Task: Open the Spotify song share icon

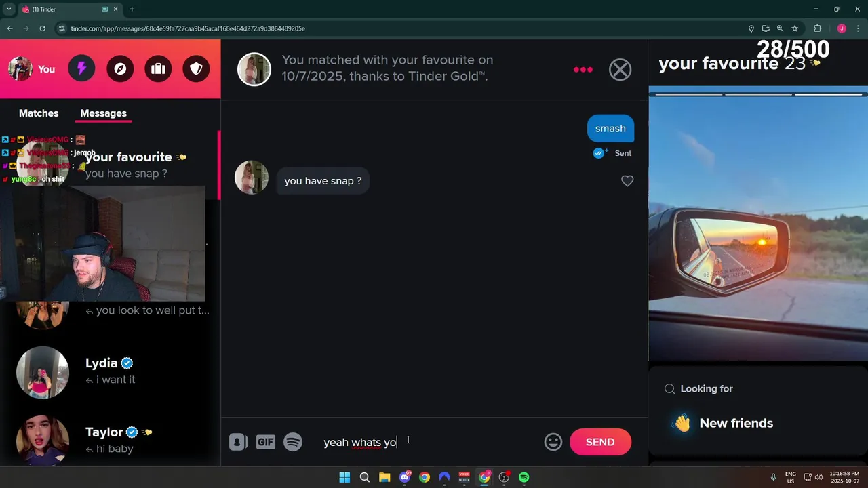Action: point(293,442)
